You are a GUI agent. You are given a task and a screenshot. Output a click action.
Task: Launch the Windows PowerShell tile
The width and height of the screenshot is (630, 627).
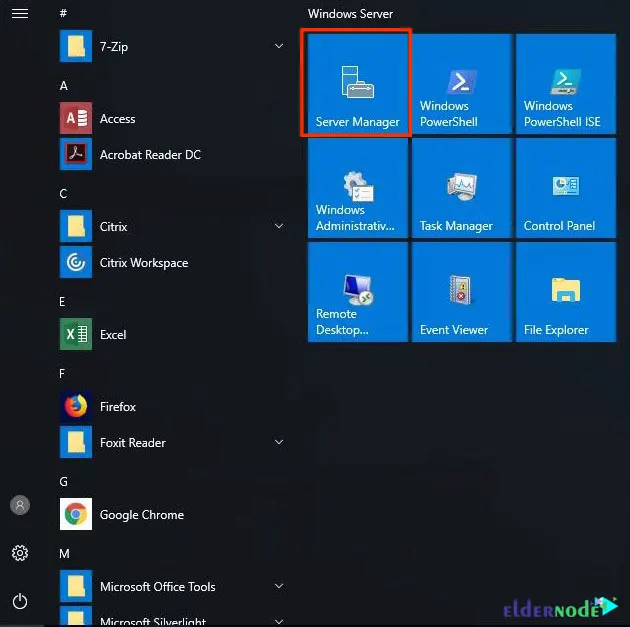click(462, 84)
